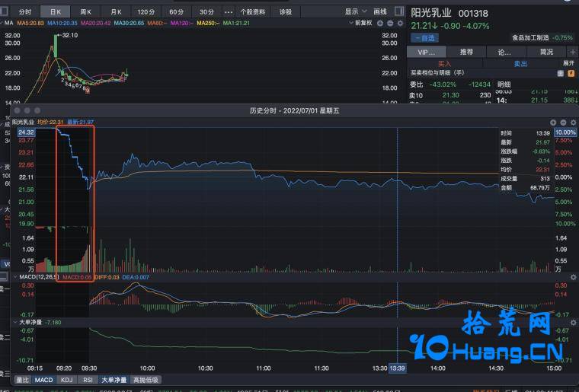Activate 画线 drawing tools
This screenshot has height=392, width=579.
coord(379,11)
